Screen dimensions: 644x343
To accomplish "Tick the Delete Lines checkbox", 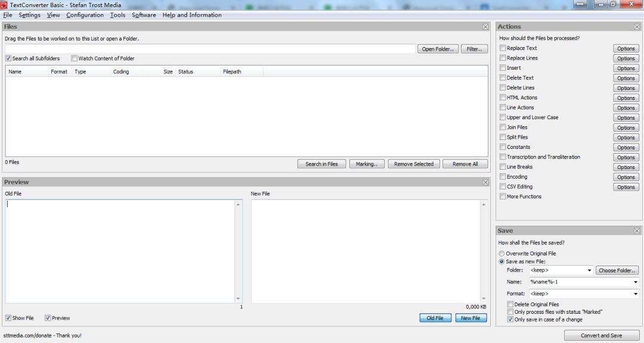I will [x=503, y=88].
